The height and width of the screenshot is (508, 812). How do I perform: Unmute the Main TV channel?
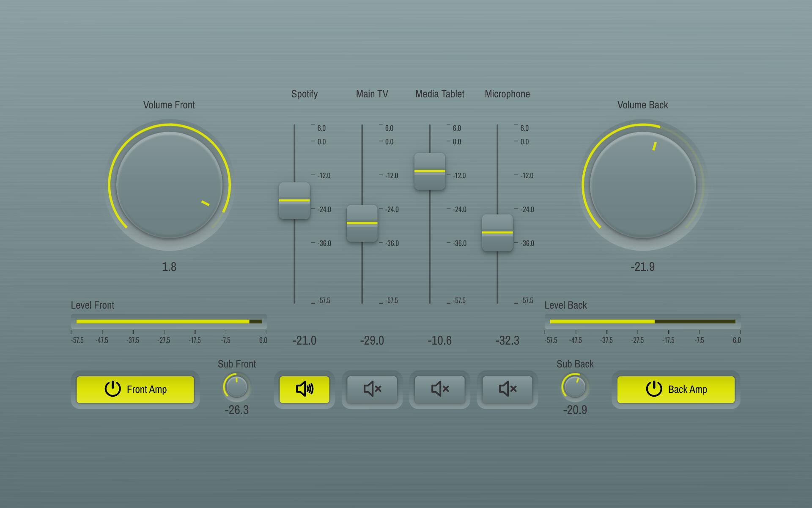point(372,389)
